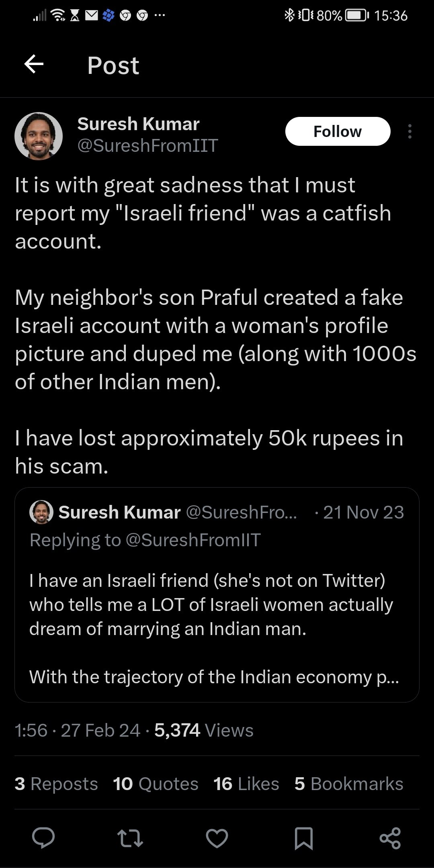Tap the back arrow icon

click(34, 64)
